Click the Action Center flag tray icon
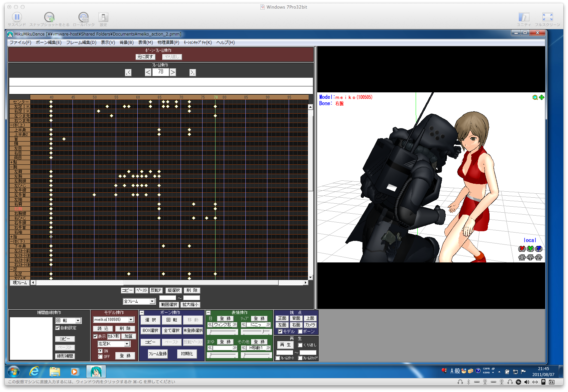 click(x=523, y=371)
